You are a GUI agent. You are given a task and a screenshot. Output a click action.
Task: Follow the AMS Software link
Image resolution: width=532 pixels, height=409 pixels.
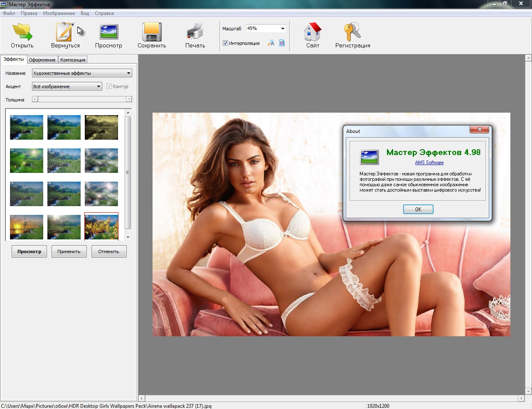pyautogui.click(x=429, y=163)
